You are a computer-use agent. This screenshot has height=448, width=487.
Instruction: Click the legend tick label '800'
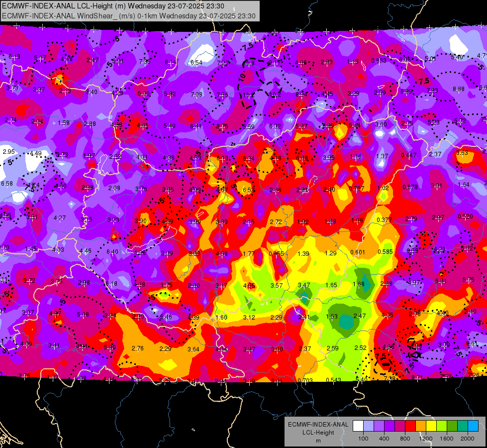click(x=405, y=439)
